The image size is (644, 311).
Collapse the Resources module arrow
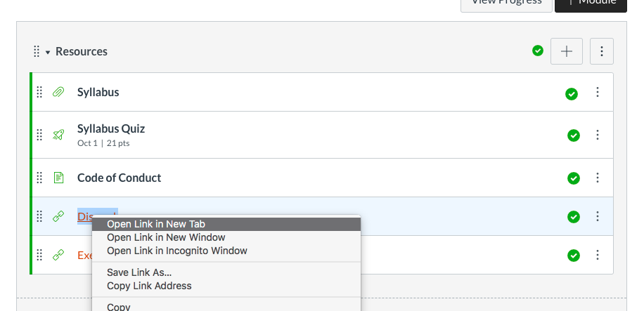pyautogui.click(x=48, y=52)
